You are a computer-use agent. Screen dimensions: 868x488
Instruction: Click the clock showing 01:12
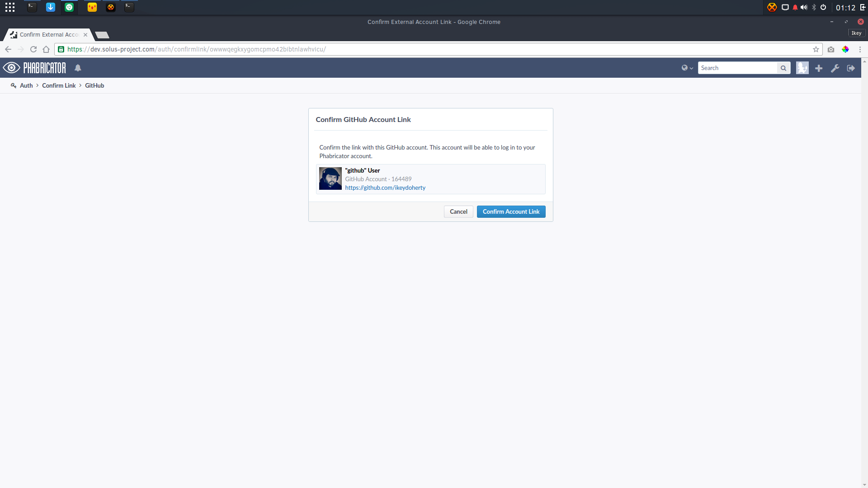click(x=845, y=8)
